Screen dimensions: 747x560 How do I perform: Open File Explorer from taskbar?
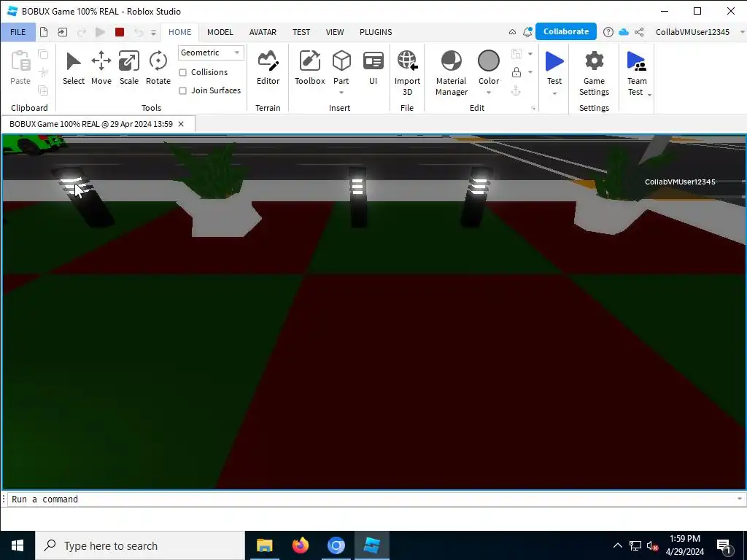coord(264,545)
